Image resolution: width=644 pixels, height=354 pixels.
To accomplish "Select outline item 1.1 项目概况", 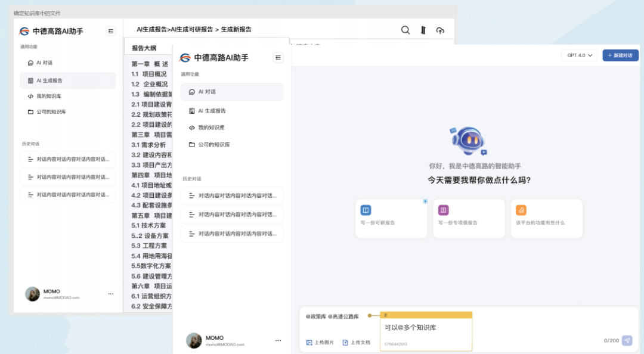I will [148, 74].
